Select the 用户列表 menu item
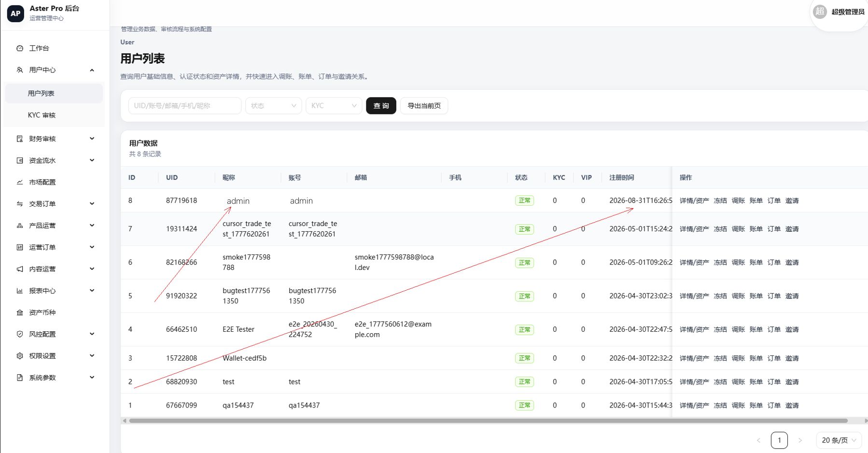The width and height of the screenshot is (868, 453). [x=54, y=94]
